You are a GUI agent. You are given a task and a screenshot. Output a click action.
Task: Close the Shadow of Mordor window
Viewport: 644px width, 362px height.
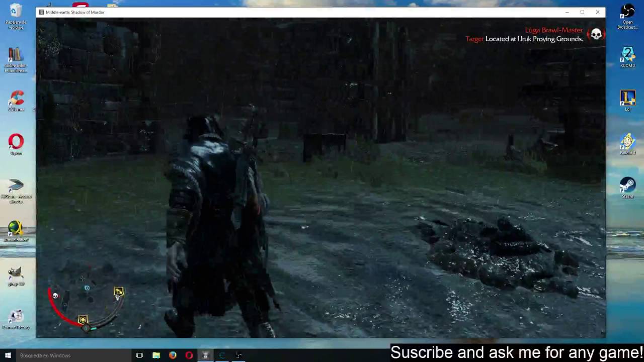coord(598,12)
